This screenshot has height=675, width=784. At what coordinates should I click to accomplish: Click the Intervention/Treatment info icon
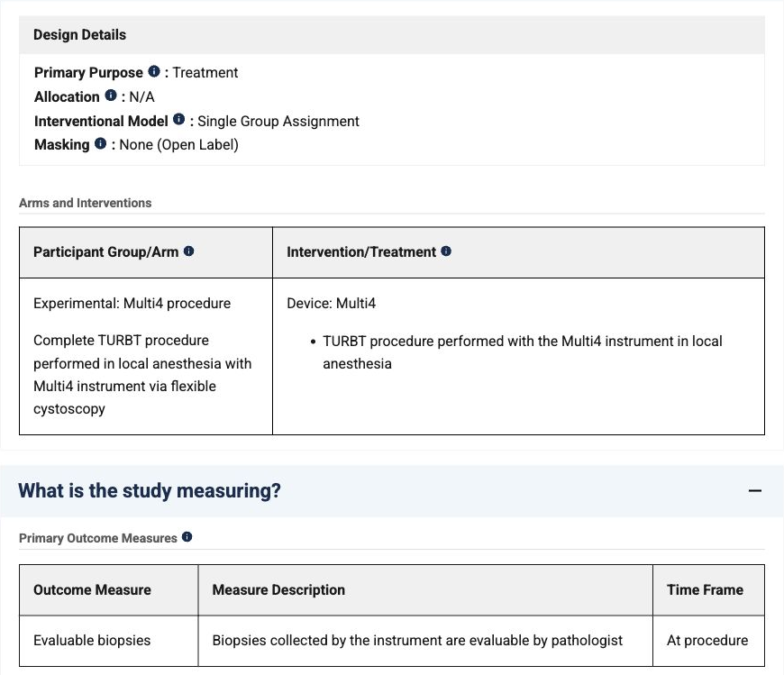coord(446,251)
